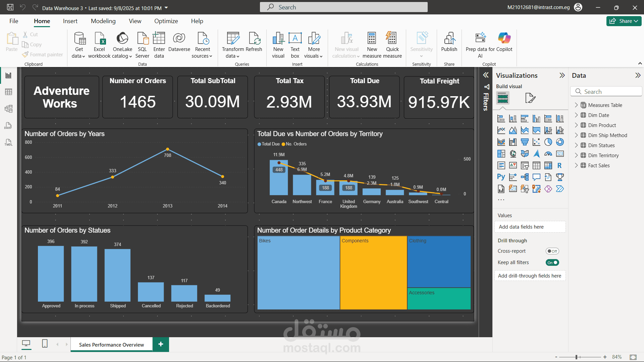Click the Dataverse connector icon
The width and height of the screenshot is (644, 362).
pos(179,38)
